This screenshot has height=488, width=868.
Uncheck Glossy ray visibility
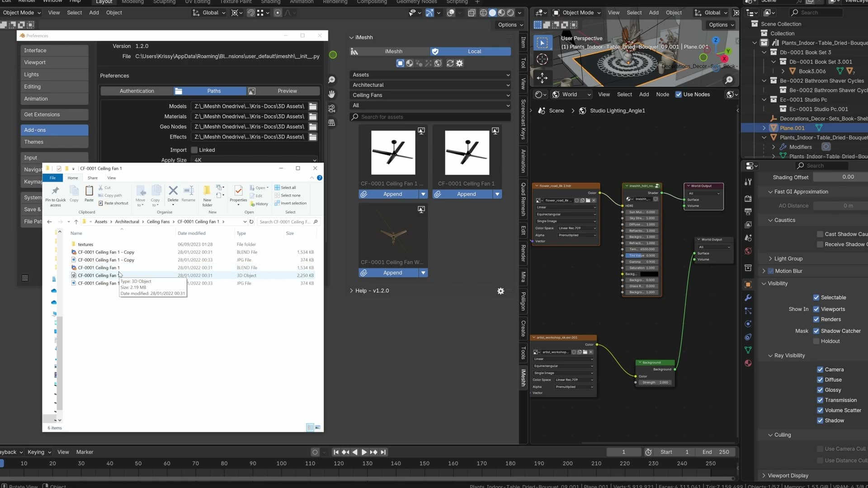click(820, 390)
